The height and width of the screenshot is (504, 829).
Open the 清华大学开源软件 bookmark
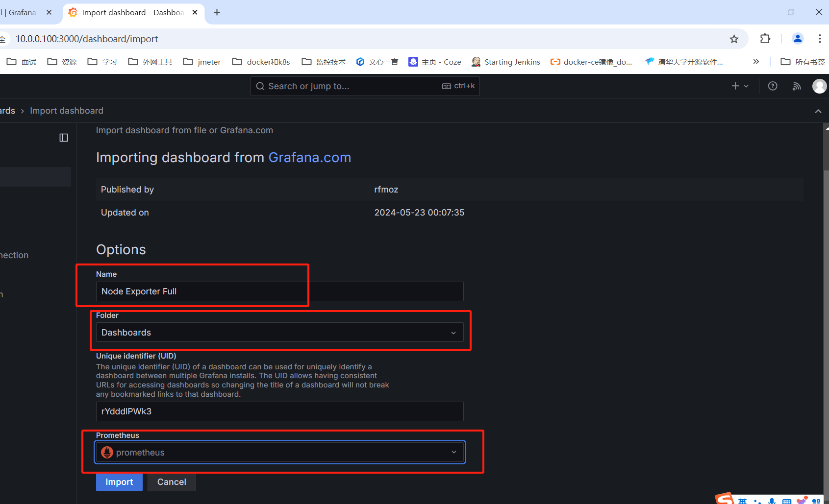point(684,62)
